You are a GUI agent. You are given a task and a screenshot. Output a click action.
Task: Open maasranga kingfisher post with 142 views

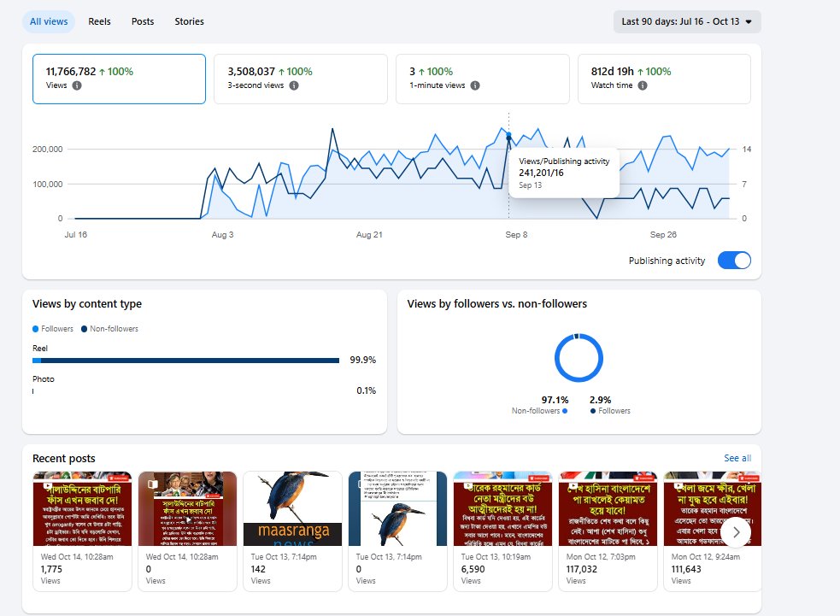[x=292, y=509]
